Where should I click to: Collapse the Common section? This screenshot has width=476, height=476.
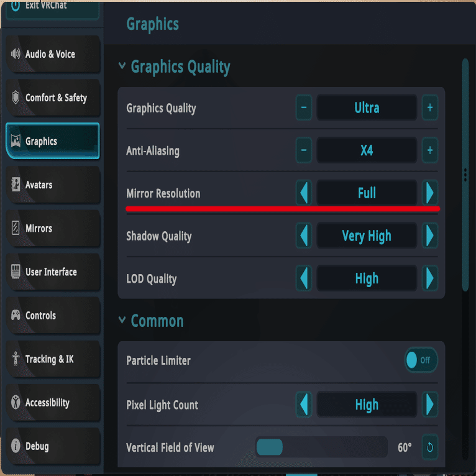click(x=122, y=321)
